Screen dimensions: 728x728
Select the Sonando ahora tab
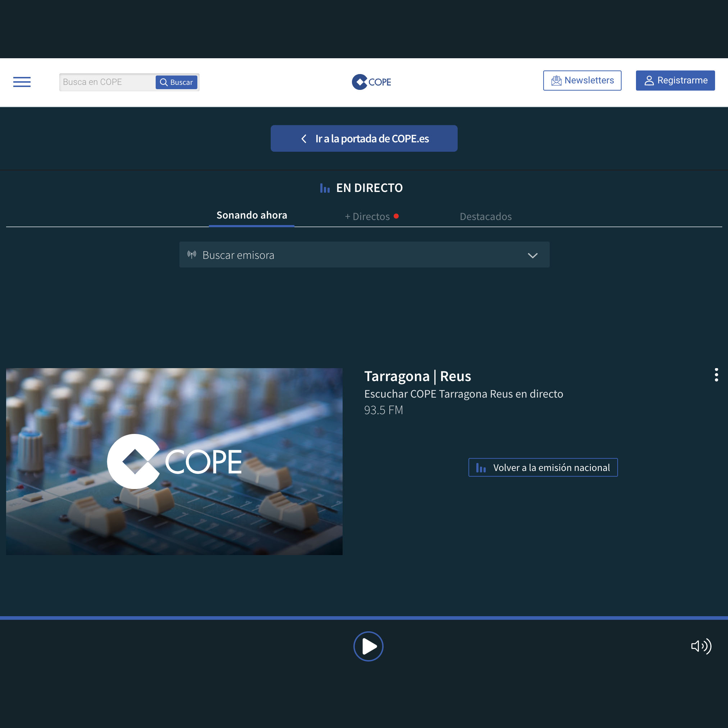pyautogui.click(x=252, y=216)
